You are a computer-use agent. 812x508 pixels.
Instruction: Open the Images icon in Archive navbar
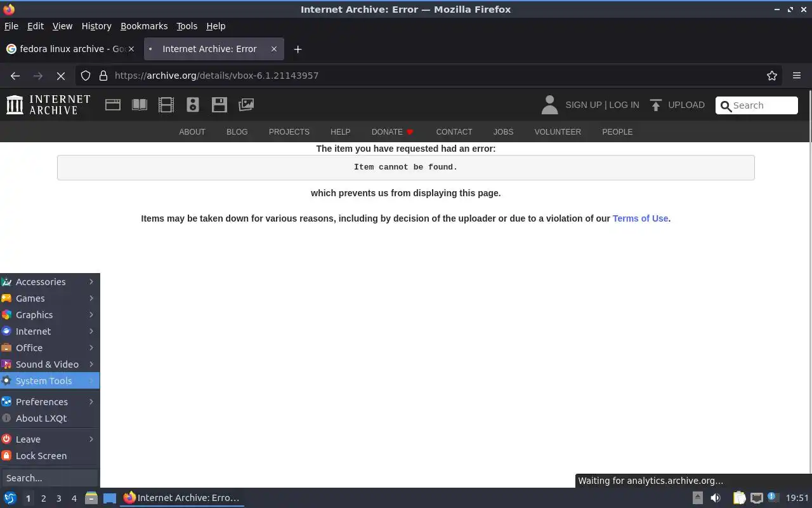(x=246, y=105)
